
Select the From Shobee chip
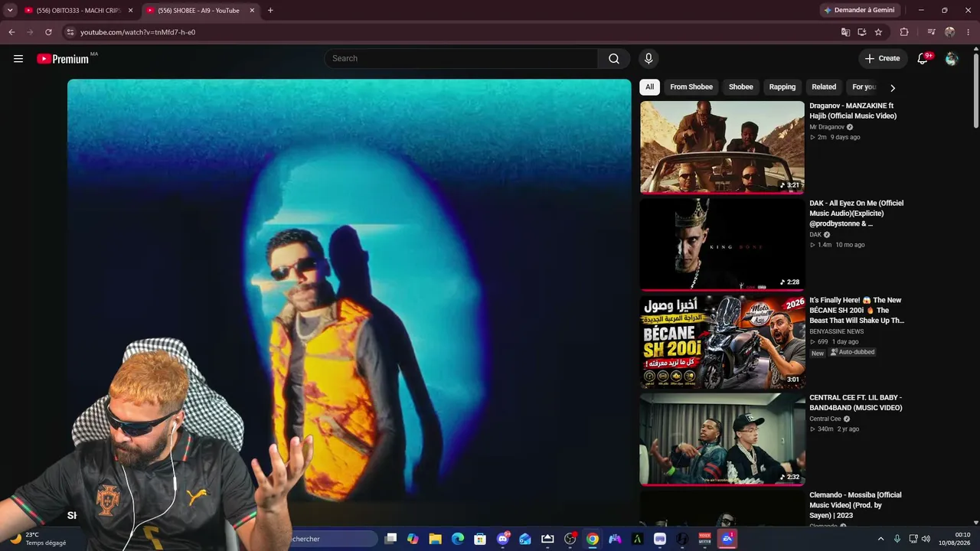[691, 87]
